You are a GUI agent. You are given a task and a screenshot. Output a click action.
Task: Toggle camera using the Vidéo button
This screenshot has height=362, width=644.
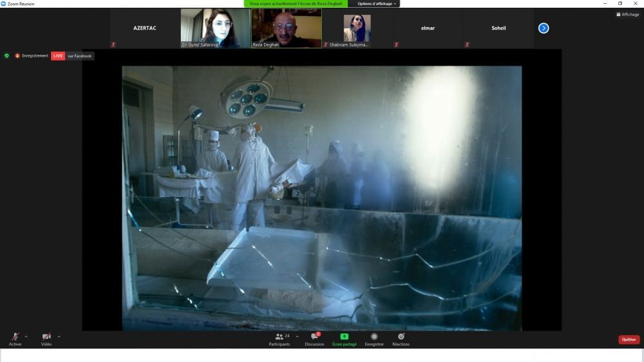(x=46, y=338)
